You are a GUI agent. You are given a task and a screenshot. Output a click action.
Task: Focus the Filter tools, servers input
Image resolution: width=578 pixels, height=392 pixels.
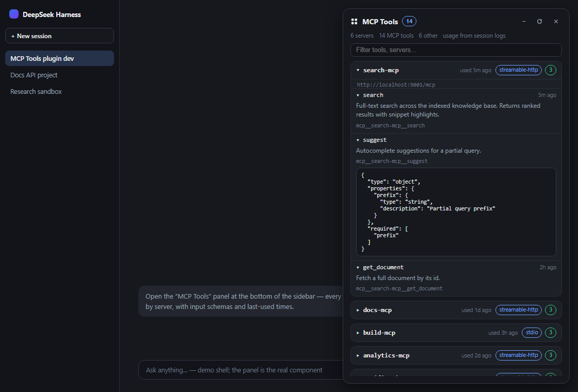[x=456, y=50]
